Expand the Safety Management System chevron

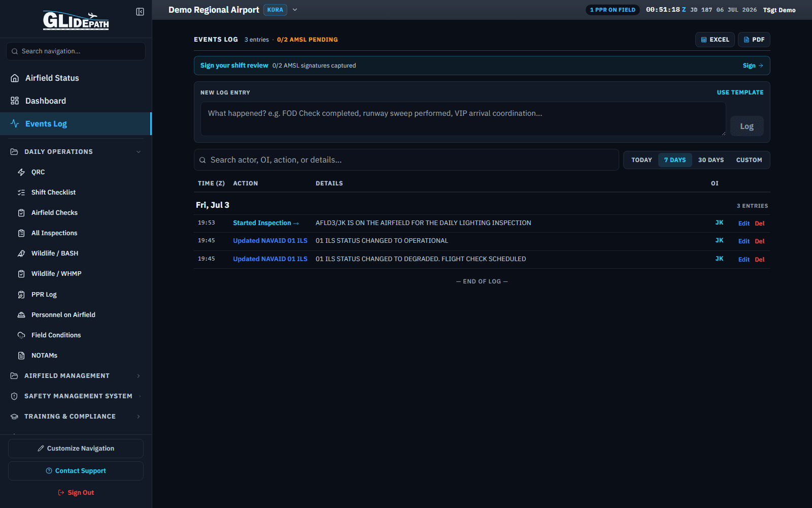(140, 396)
